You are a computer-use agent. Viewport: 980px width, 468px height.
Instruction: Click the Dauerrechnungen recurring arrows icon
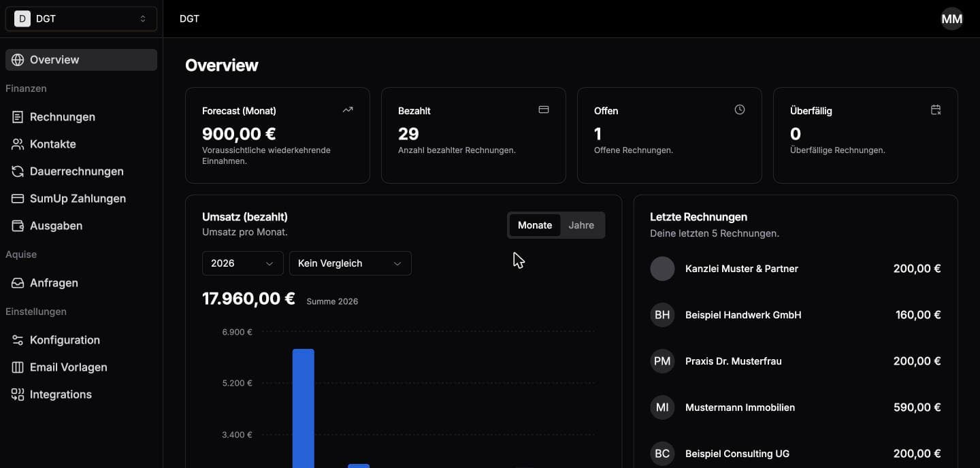18,171
